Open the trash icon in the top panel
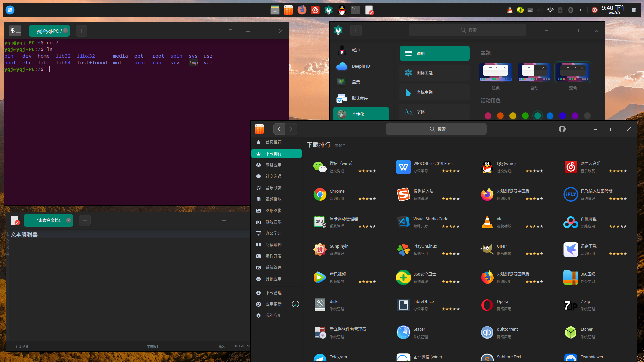This screenshot has height=362, width=644. click(634, 10)
